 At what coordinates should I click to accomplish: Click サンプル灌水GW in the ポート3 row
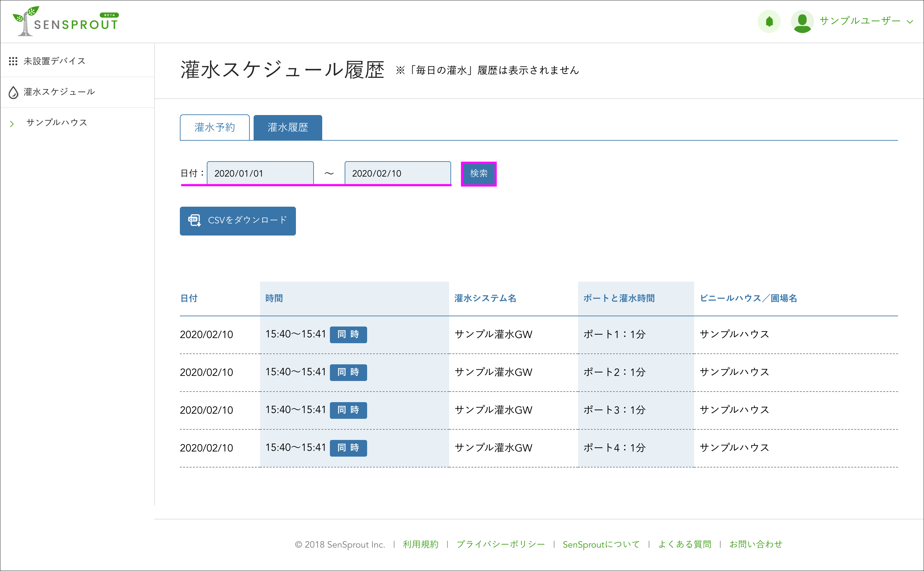click(493, 410)
